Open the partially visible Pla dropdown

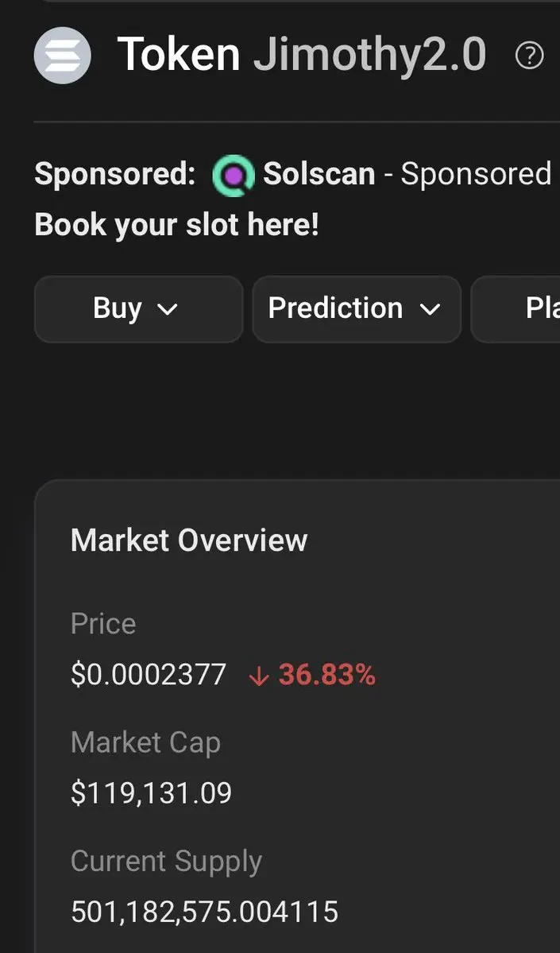pyautogui.click(x=516, y=308)
